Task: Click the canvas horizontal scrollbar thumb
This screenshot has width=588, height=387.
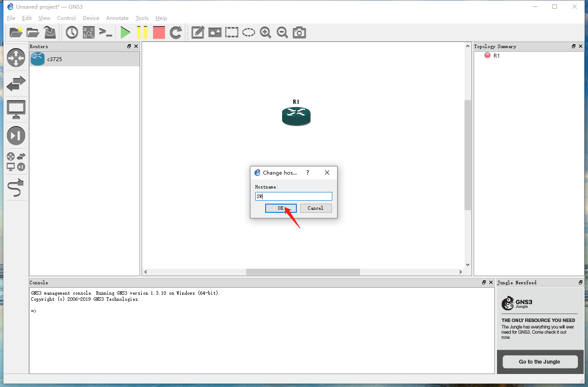Action: pyautogui.click(x=303, y=272)
